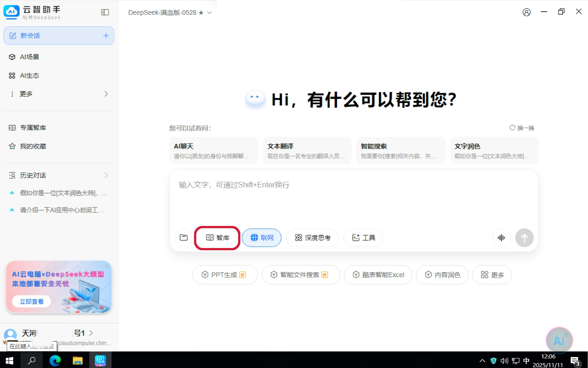Open the user account icon at top right

coord(527,13)
